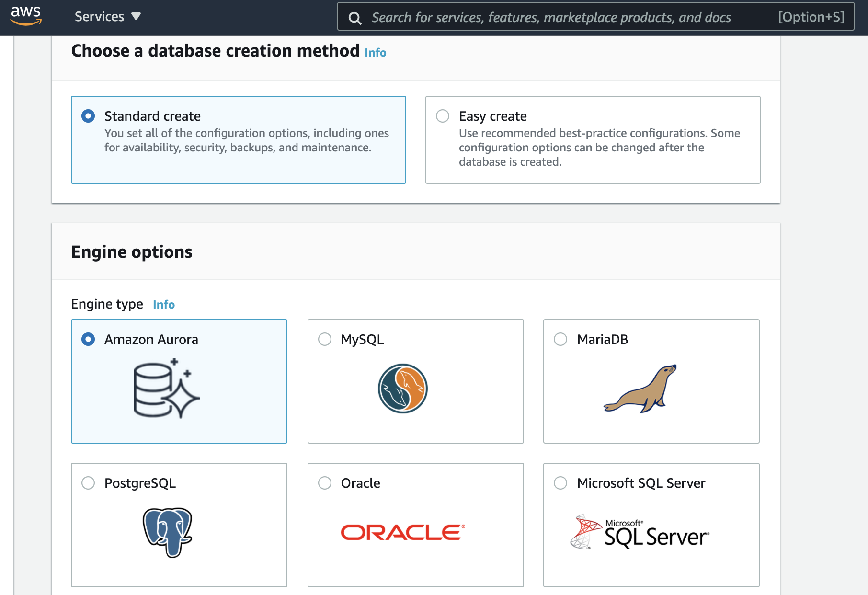Image resolution: width=868 pixels, height=595 pixels.
Task: Select MariaDB engine radio button
Action: pos(560,339)
